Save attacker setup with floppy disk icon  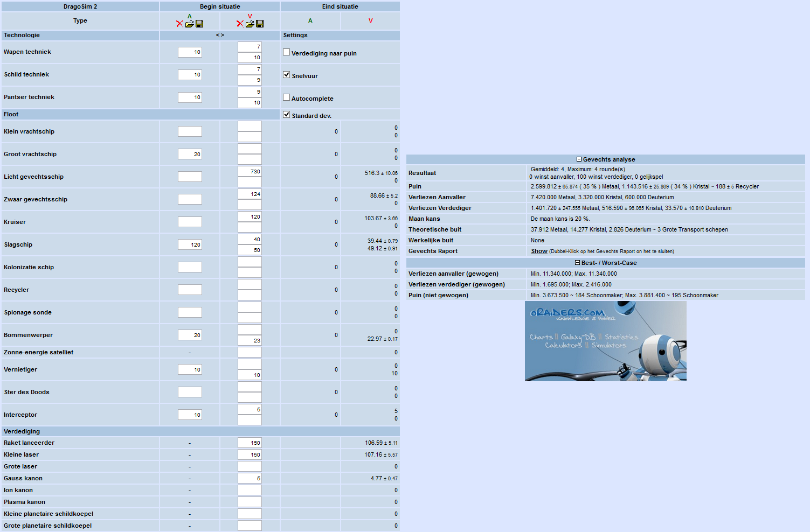pos(199,24)
